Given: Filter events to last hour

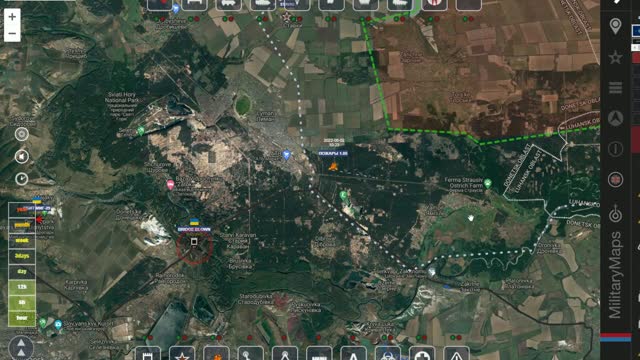Looking at the screenshot, I should click(x=22, y=318).
